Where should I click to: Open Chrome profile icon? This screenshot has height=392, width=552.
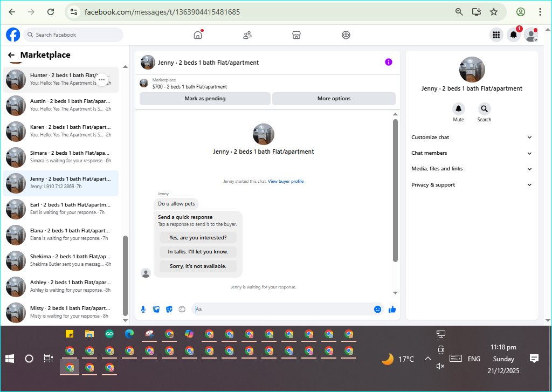[x=521, y=12]
